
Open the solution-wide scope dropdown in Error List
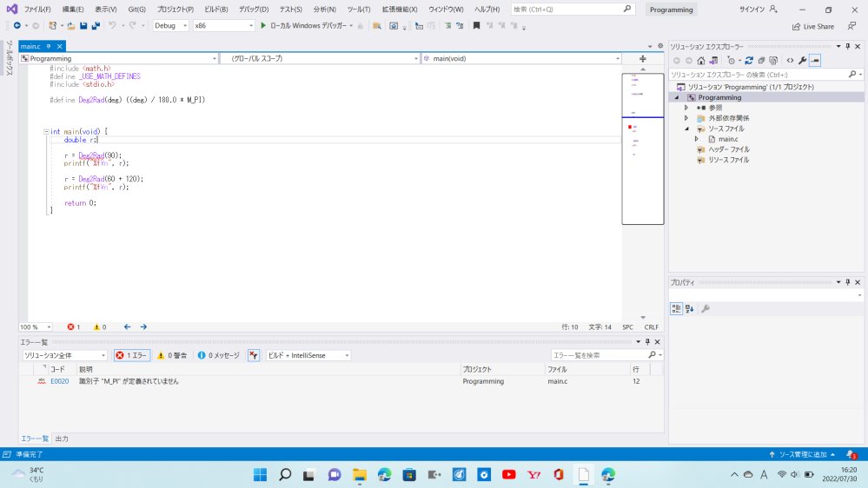point(64,355)
